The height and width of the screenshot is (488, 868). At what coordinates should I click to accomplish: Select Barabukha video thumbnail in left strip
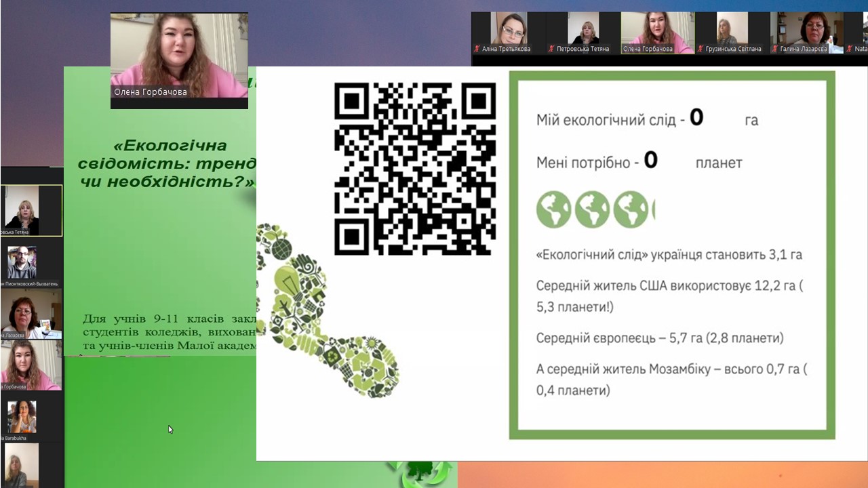click(22, 416)
